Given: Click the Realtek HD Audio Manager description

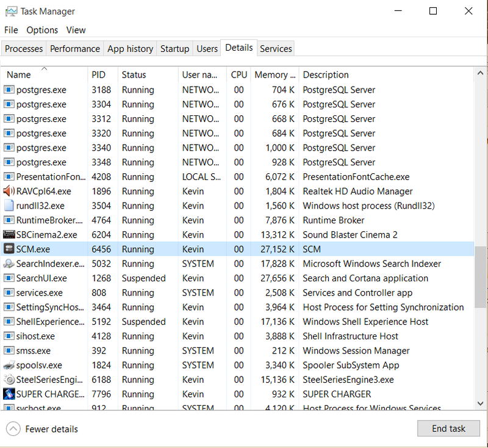Looking at the screenshot, I should (x=357, y=192).
